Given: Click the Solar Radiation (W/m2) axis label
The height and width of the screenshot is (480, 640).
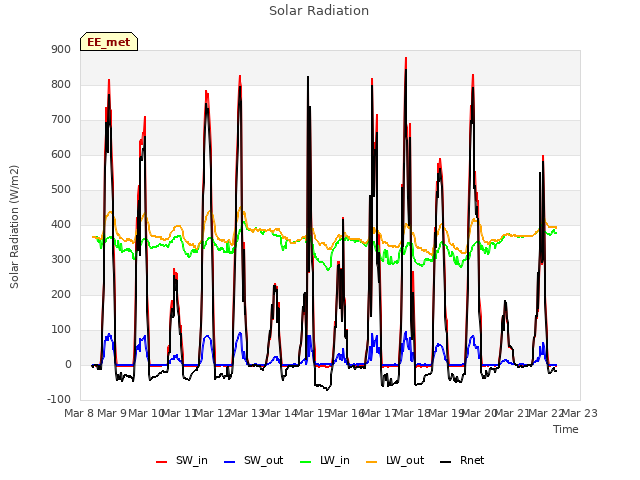Looking at the screenshot, I should (14, 227).
